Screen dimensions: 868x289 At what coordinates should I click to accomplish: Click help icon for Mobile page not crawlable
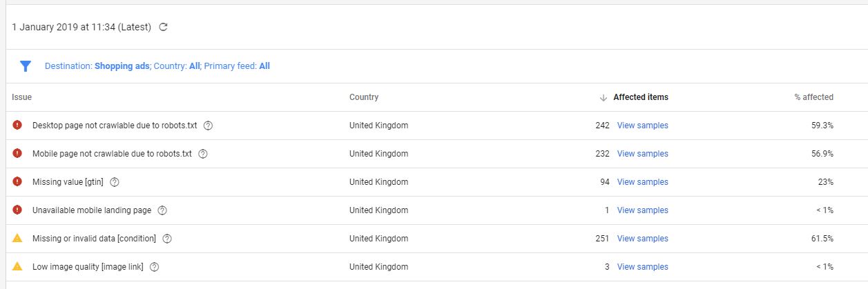[x=203, y=154]
